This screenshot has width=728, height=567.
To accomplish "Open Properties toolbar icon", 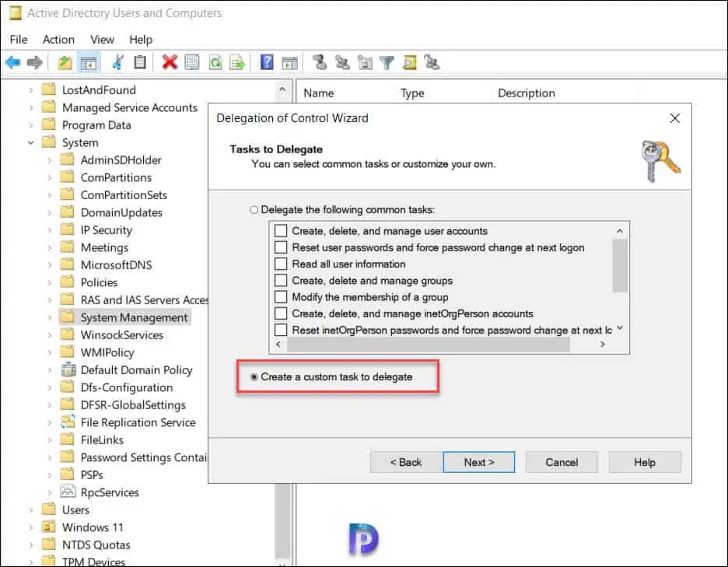I will (x=192, y=62).
